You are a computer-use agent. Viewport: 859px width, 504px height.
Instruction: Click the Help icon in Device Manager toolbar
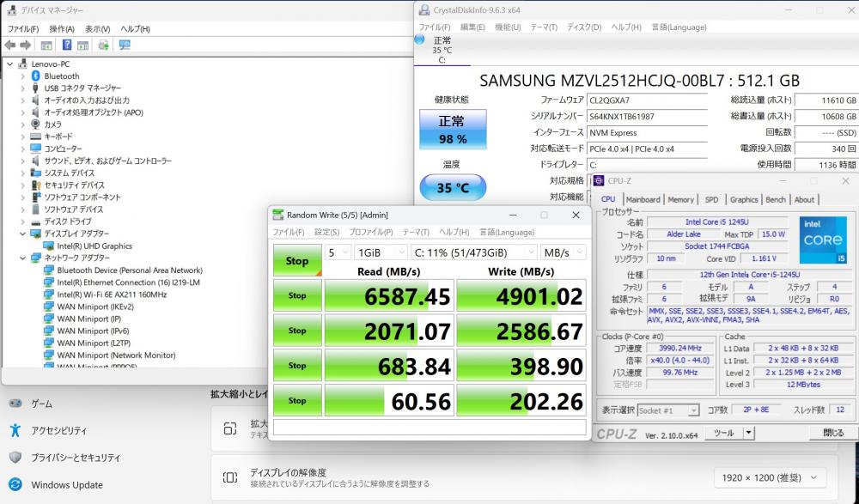click(x=67, y=45)
